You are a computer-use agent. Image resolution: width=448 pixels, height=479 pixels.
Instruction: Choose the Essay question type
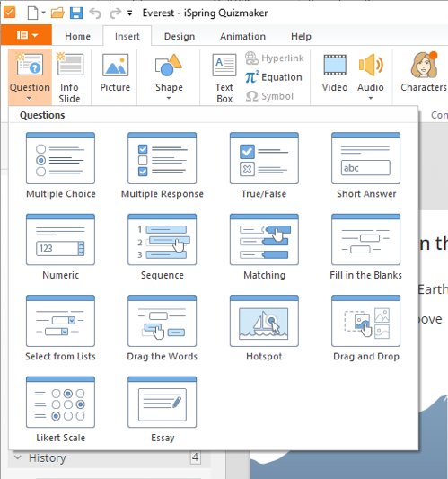point(162,410)
